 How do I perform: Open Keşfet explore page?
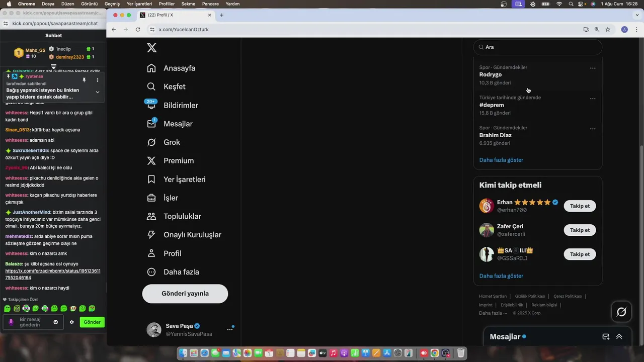(166, 86)
